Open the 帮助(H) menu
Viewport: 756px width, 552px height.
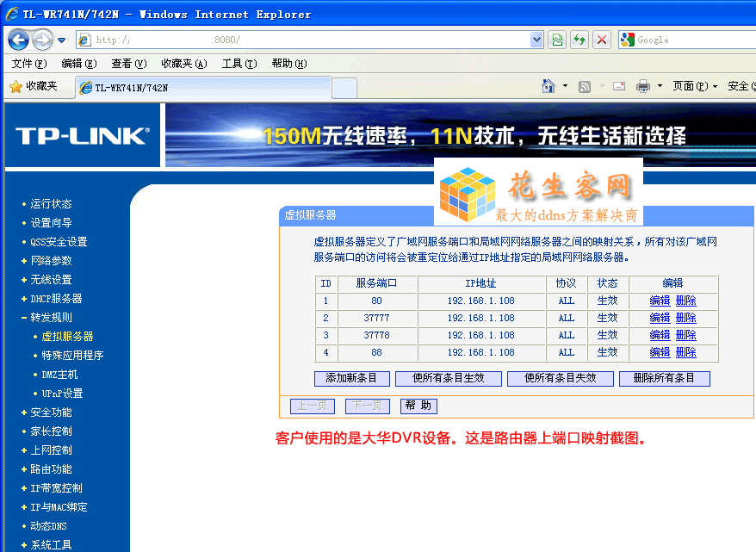pos(289,64)
